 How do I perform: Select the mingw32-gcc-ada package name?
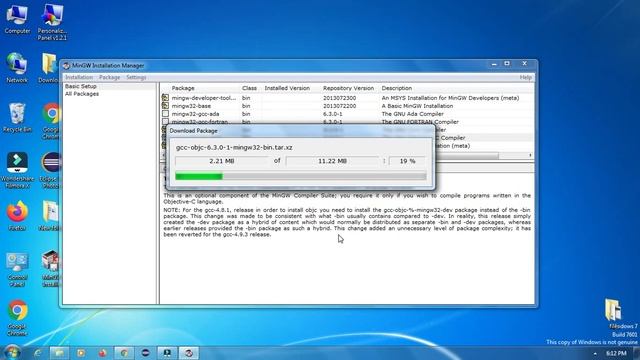[195, 114]
